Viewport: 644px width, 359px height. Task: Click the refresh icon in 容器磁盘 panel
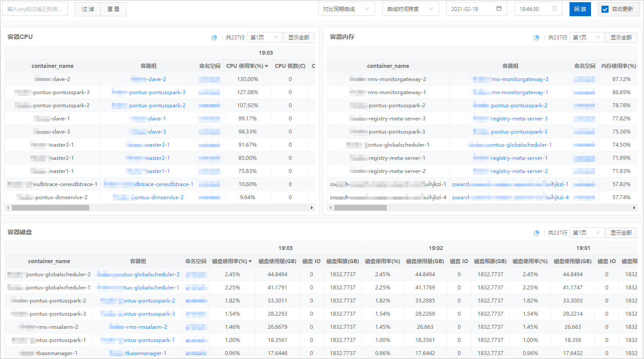tap(537, 233)
